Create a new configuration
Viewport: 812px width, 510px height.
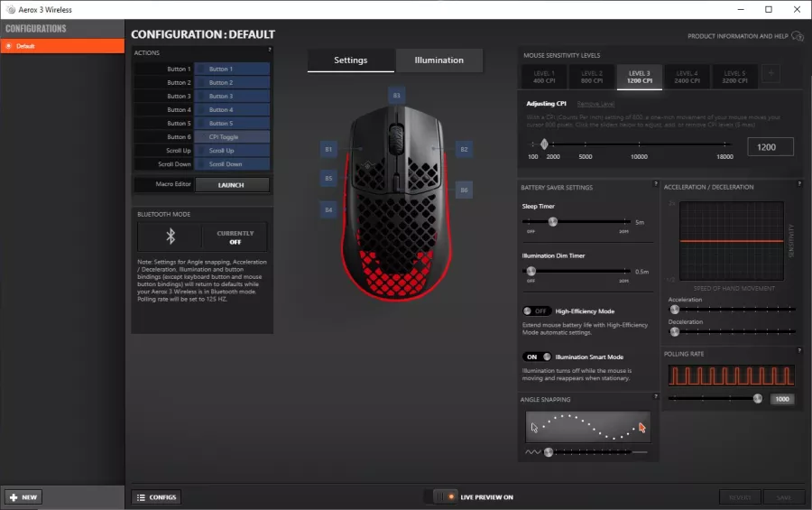coord(23,497)
